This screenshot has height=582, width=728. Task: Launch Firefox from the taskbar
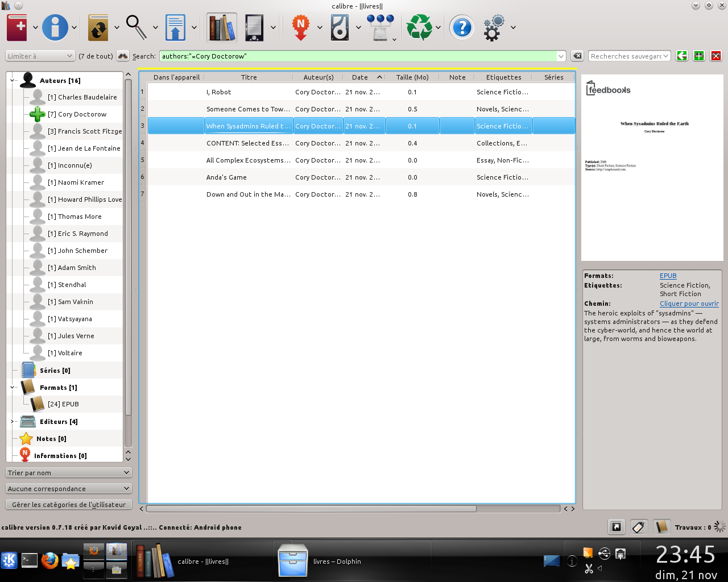tap(50, 561)
